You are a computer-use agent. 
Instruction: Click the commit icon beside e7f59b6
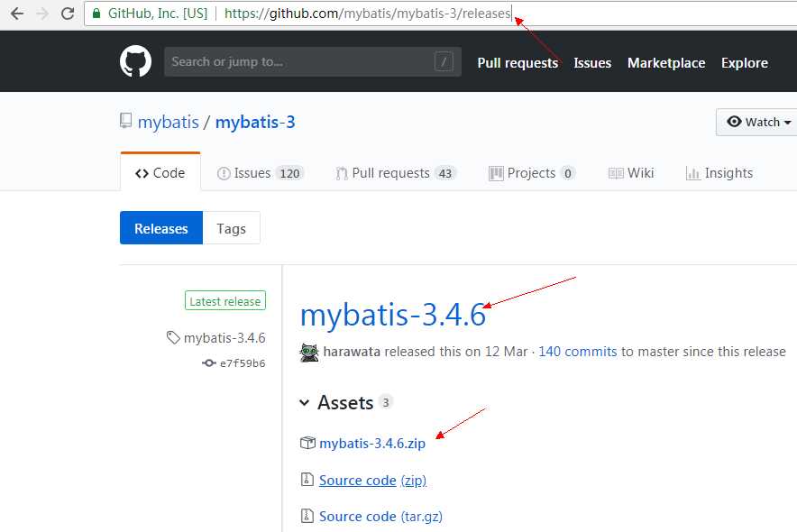pos(208,362)
